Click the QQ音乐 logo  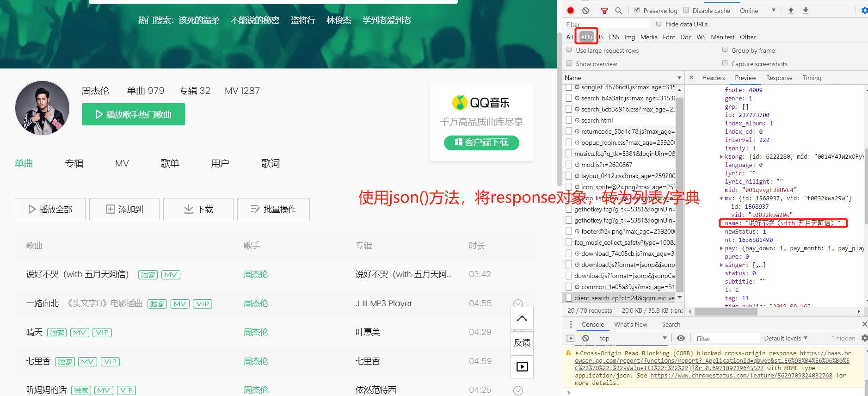pyautogui.click(x=481, y=103)
